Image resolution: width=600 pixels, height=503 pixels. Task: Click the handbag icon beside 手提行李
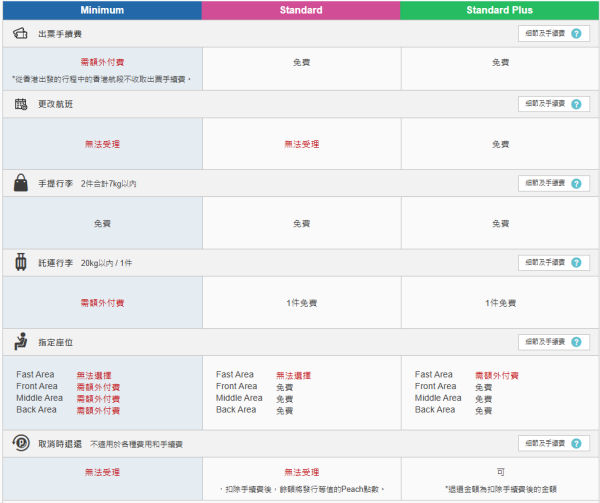(21, 182)
